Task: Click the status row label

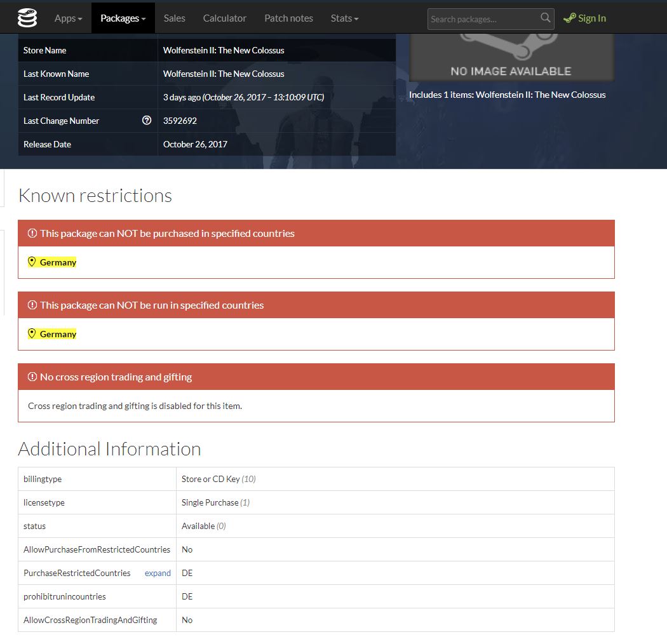Action: point(34,526)
